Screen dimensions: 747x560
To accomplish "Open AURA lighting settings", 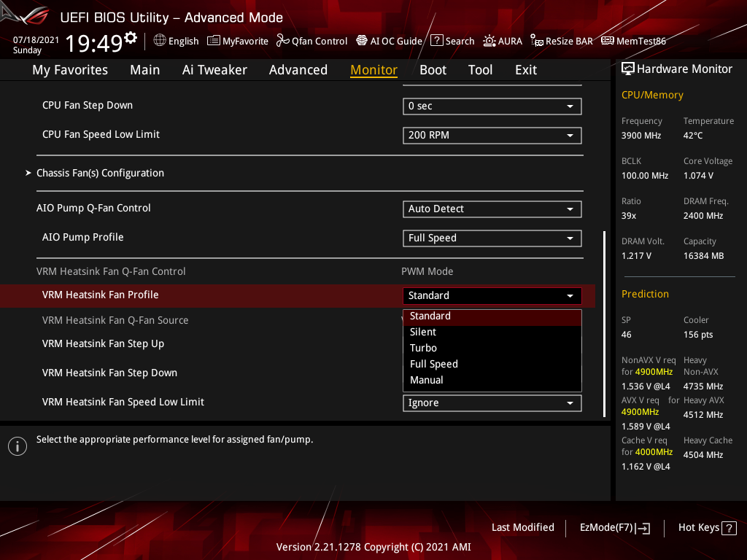I will pos(503,41).
